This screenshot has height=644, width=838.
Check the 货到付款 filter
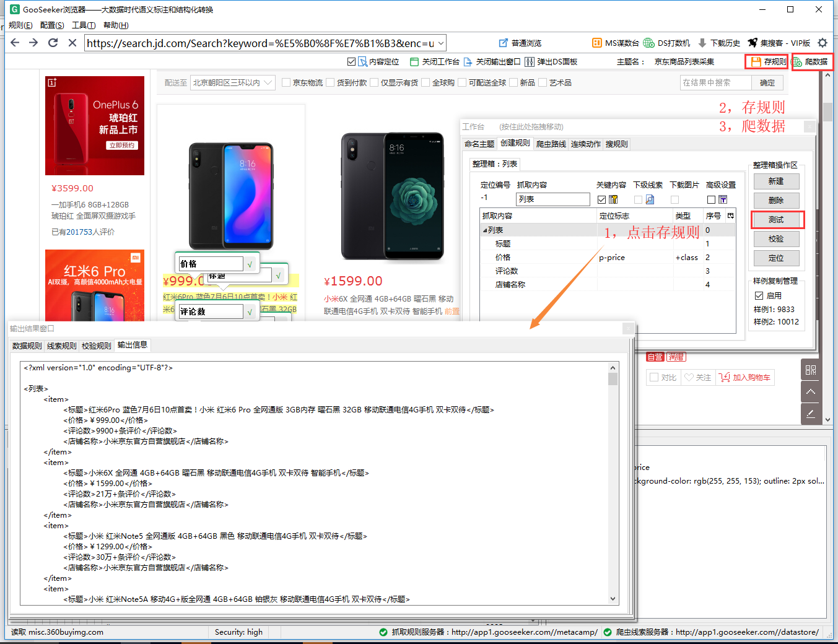[330, 82]
